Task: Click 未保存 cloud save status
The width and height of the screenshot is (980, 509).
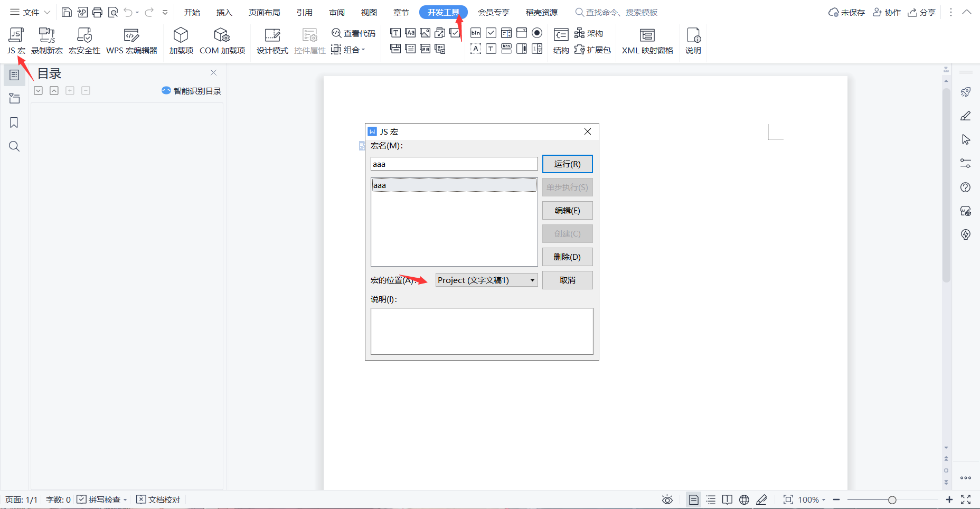Action: pyautogui.click(x=846, y=12)
